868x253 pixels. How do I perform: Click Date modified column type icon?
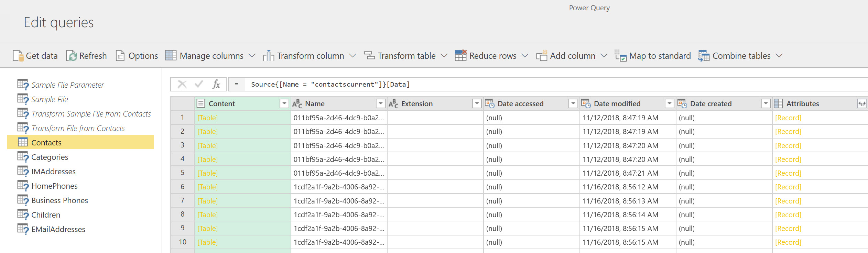(x=586, y=103)
